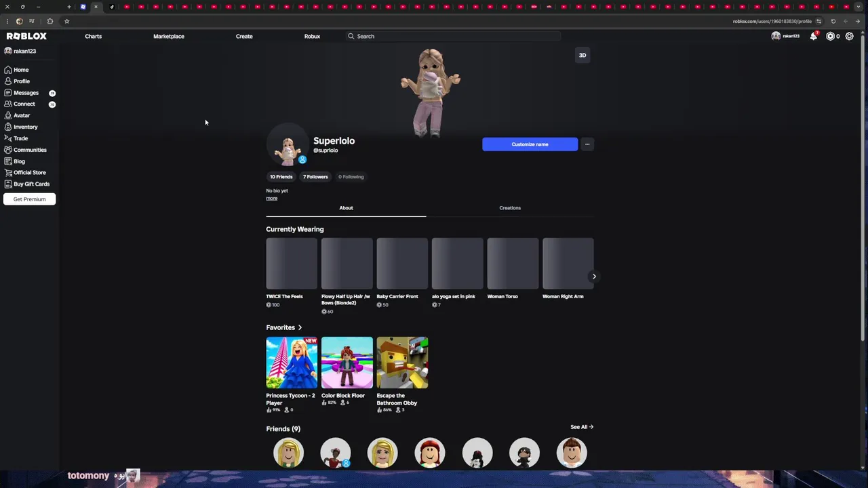Viewport: 868px width, 488px height.
Task: Open the browser extensions puzzle icon
Action: coord(50,21)
